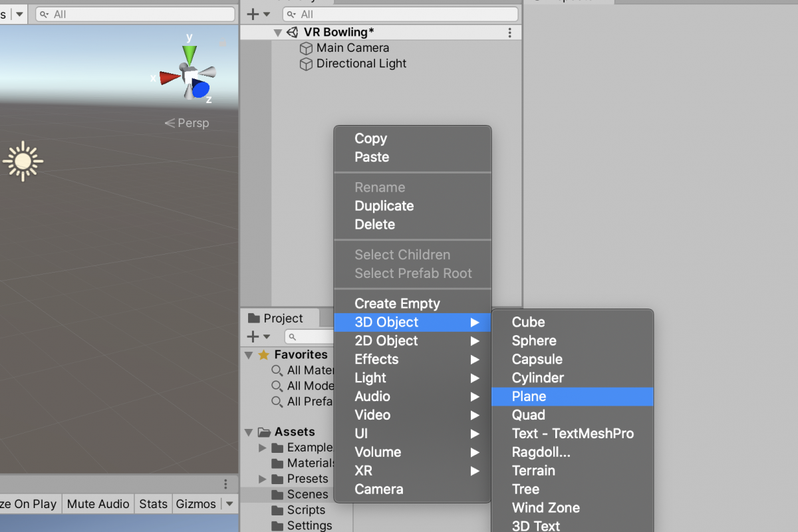This screenshot has height=532, width=798.
Task: Click the Main Camera cube icon
Action: click(306, 49)
